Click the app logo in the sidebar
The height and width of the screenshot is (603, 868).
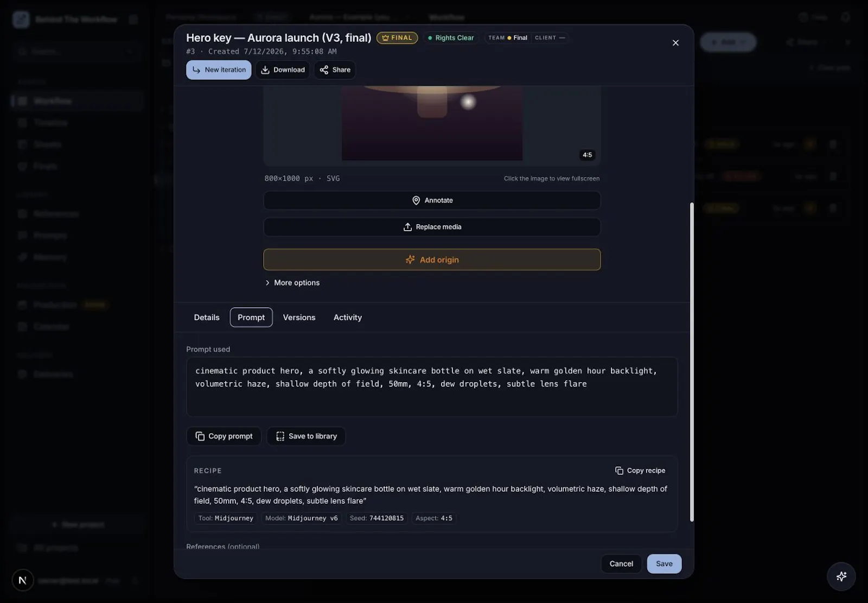(21, 20)
